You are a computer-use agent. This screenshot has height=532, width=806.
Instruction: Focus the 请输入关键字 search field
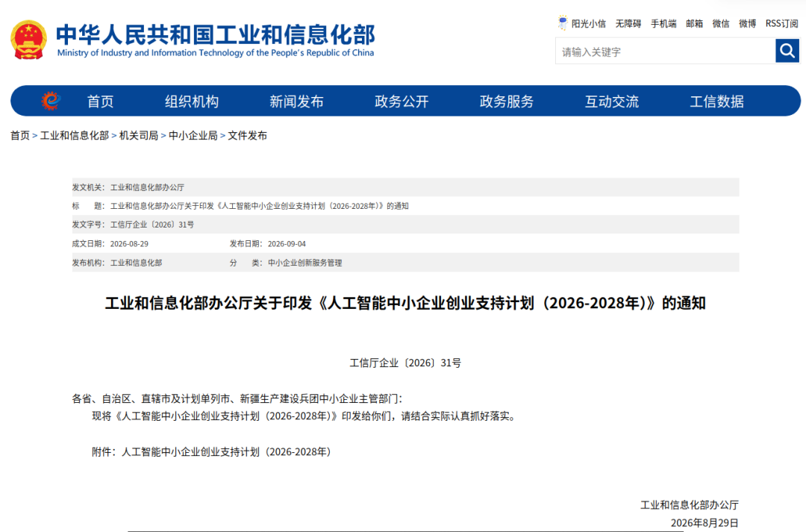coord(665,51)
